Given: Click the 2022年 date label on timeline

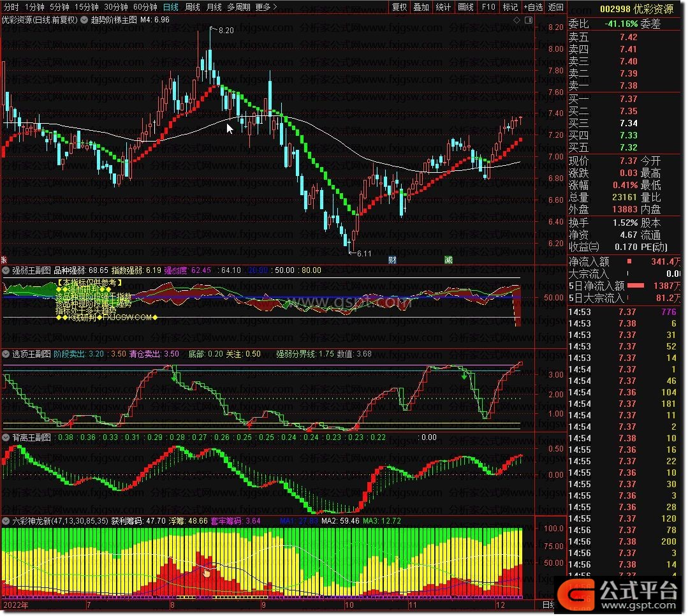Looking at the screenshot, I should (x=16, y=605).
